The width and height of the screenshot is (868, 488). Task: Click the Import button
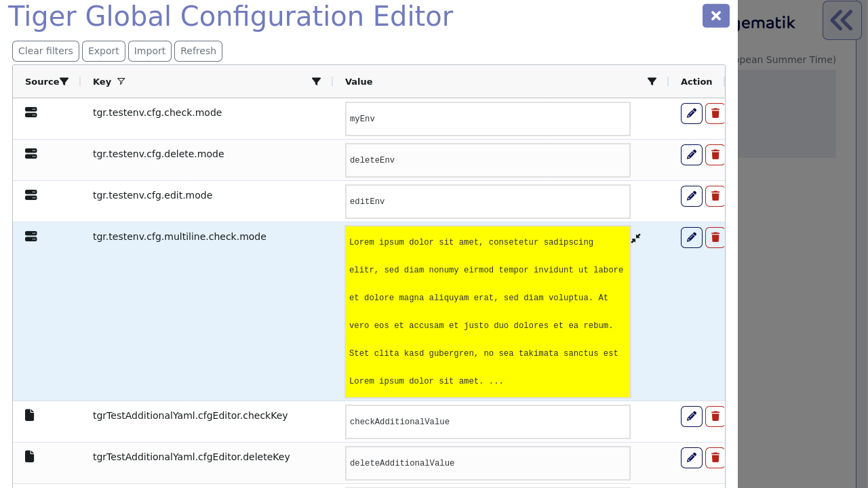pyautogui.click(x=150, y=51)
